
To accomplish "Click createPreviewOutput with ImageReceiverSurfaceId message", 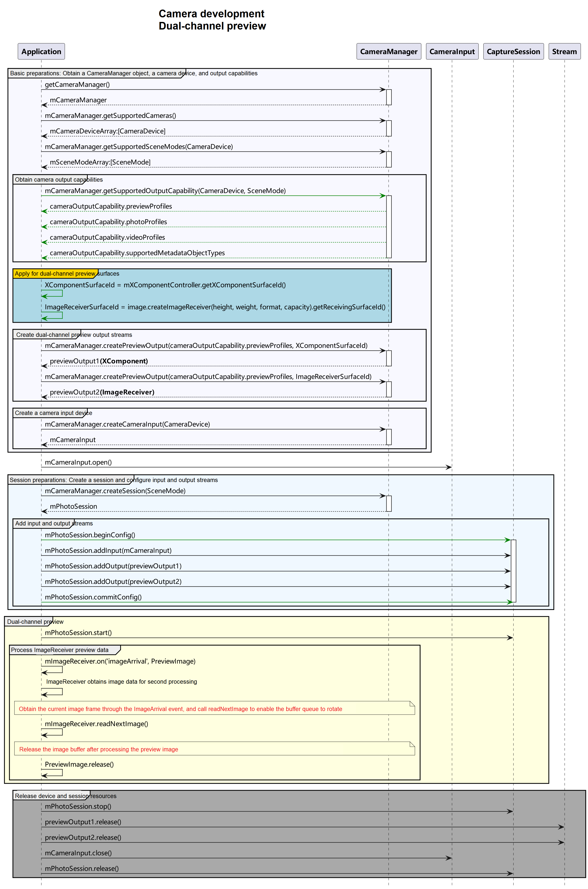I will [x=208, y=377].
